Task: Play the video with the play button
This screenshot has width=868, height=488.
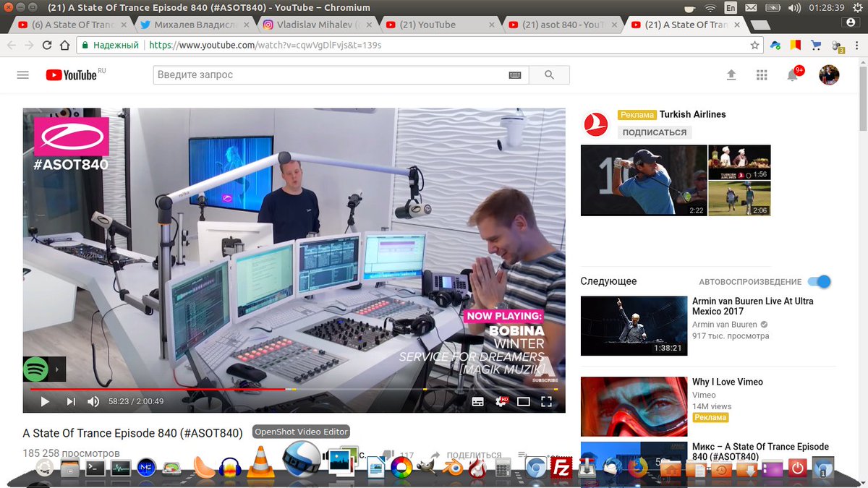Action: pos(45,401)
